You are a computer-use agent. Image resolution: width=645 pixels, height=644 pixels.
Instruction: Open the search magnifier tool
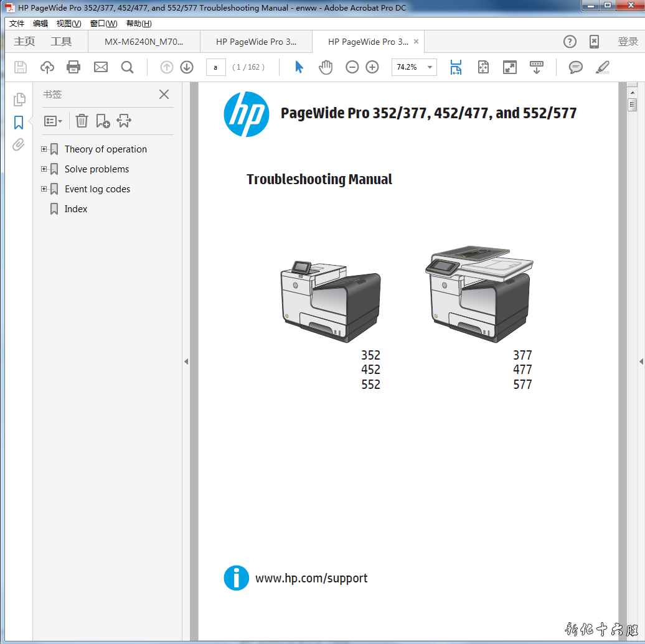pos(127,67)
